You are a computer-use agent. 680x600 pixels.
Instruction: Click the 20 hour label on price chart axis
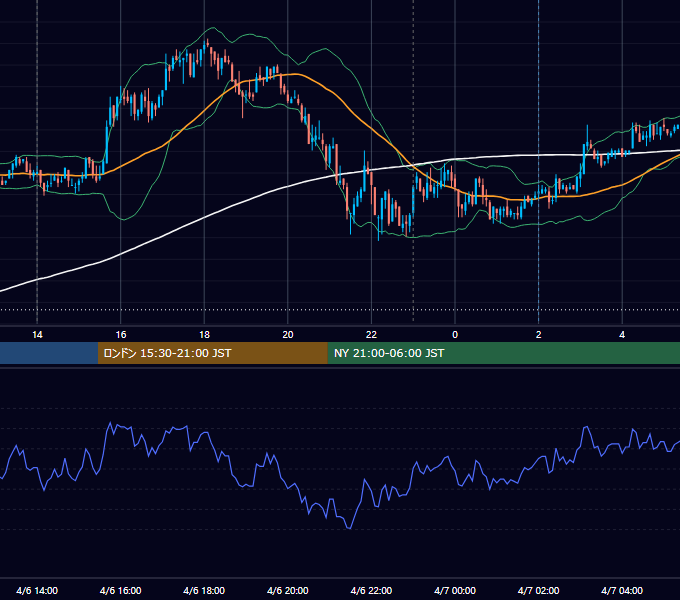pos(288,335)
